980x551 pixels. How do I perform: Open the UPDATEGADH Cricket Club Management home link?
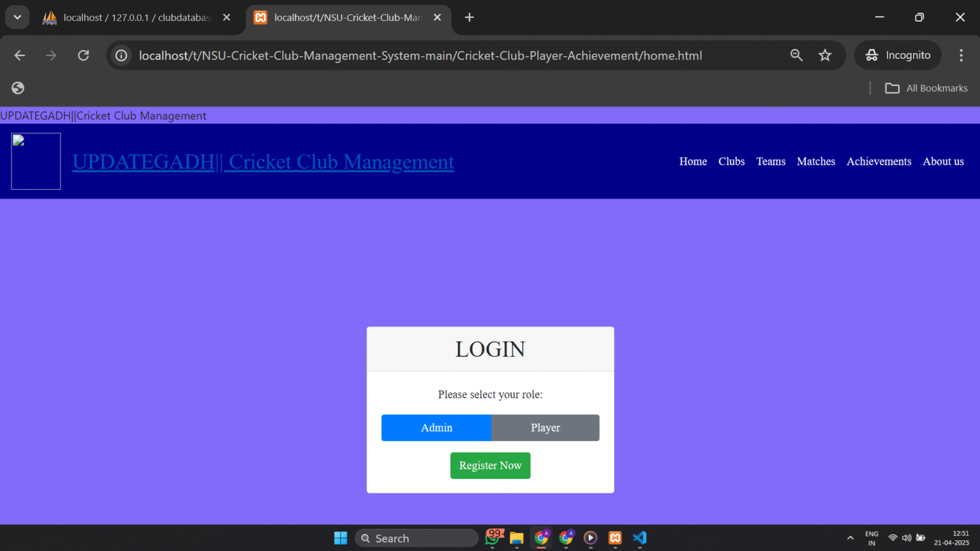(263, 162)
